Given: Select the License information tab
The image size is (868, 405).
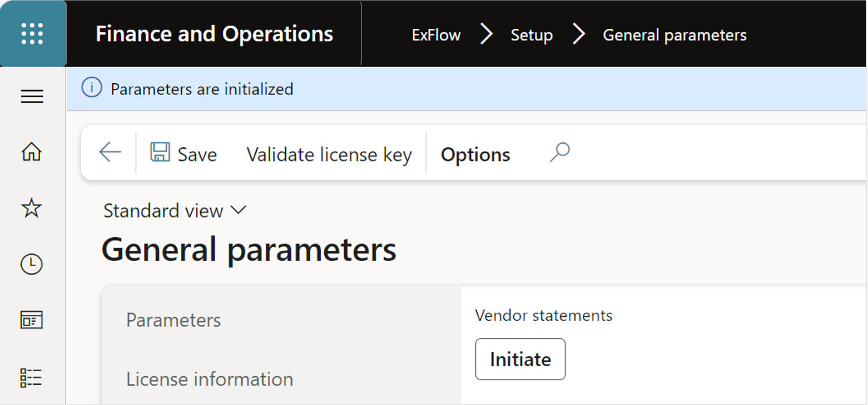Looking at the screenshot, I should (210, 379).
